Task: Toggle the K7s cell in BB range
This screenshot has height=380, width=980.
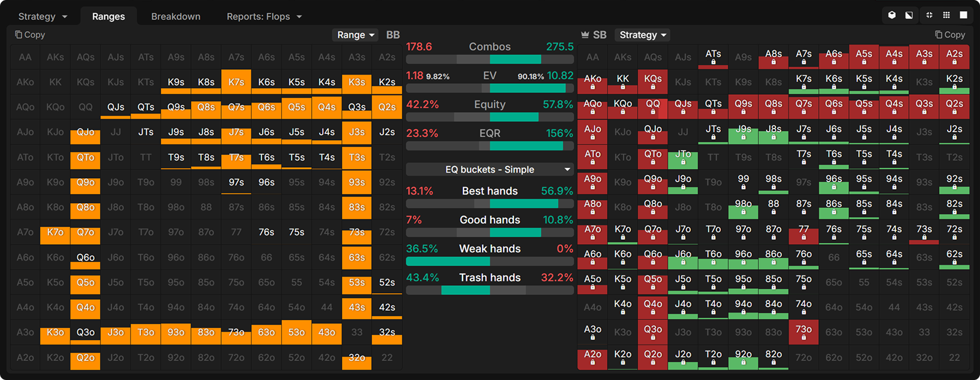Action: click(236, 82)
